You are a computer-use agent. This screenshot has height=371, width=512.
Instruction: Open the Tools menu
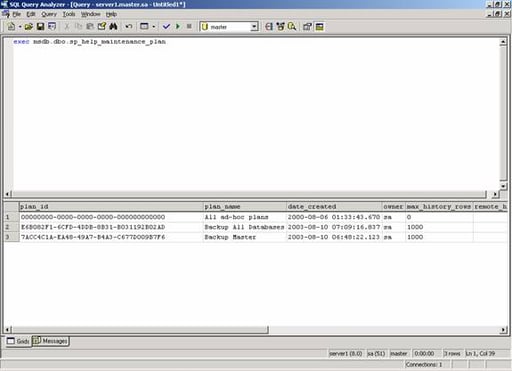click(x=69, y=14)
